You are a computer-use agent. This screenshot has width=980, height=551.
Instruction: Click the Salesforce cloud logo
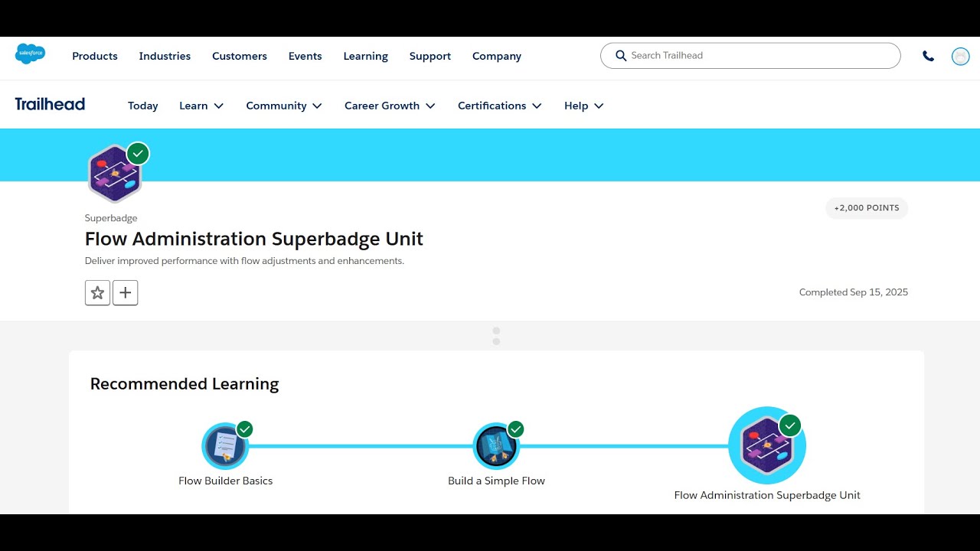click(x=31, y=54)
